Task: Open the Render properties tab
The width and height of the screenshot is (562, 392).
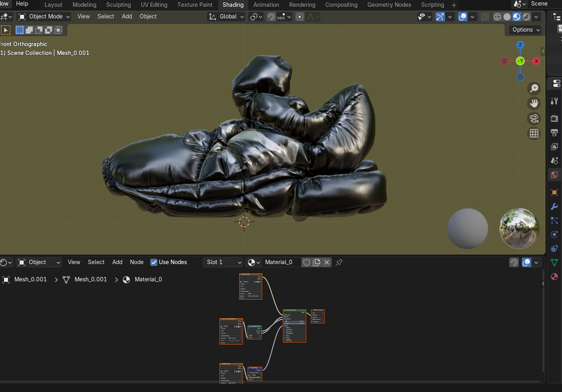Action: 554,118
